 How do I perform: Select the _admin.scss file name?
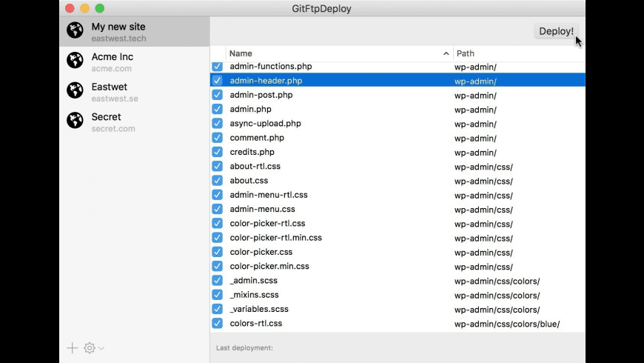tap(253, 280)
